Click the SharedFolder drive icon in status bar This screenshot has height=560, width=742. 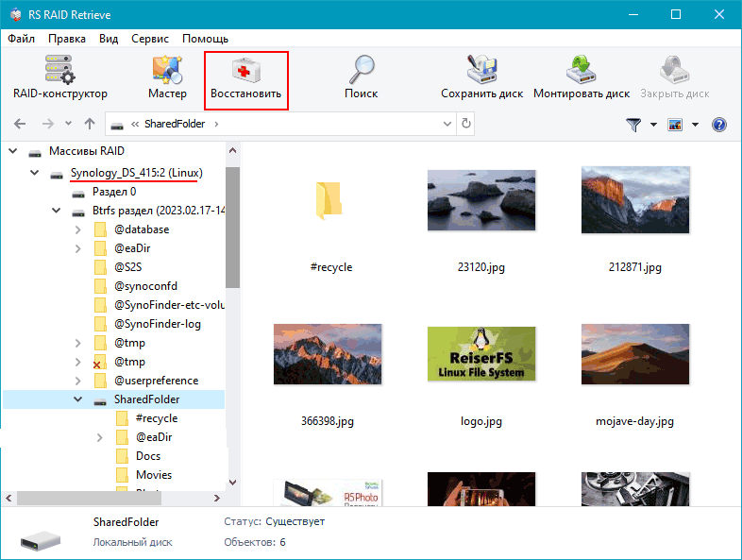click(41, 540)
